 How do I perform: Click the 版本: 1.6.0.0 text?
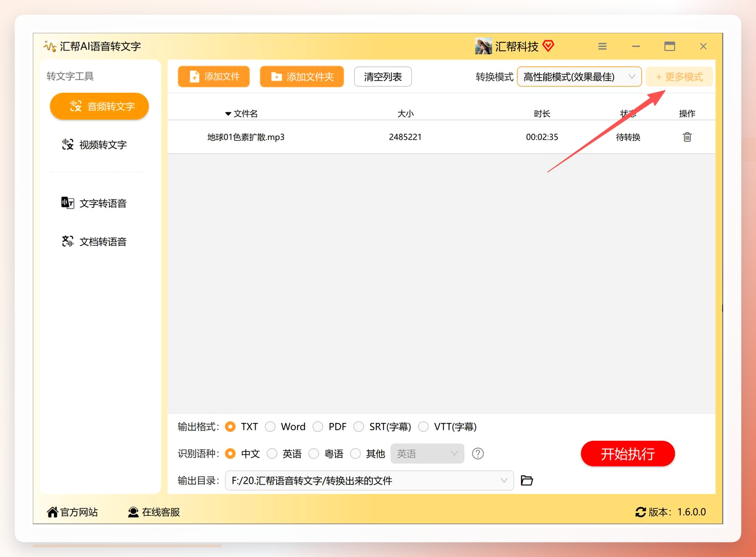tap(677, 512)
